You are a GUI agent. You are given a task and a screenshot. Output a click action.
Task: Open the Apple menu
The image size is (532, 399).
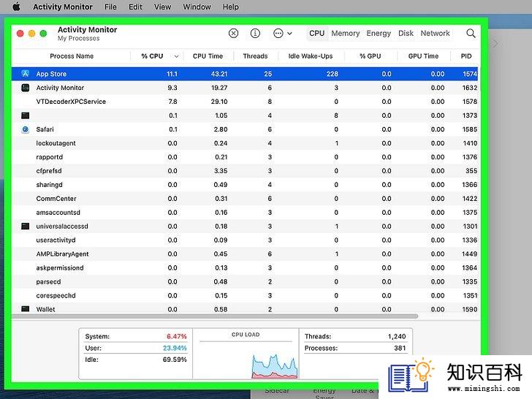coord(16,7)
